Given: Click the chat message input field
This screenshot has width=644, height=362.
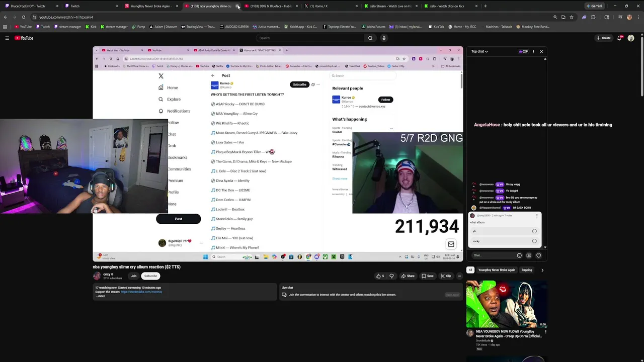Looking at the screenshot, I should point(493,255).
